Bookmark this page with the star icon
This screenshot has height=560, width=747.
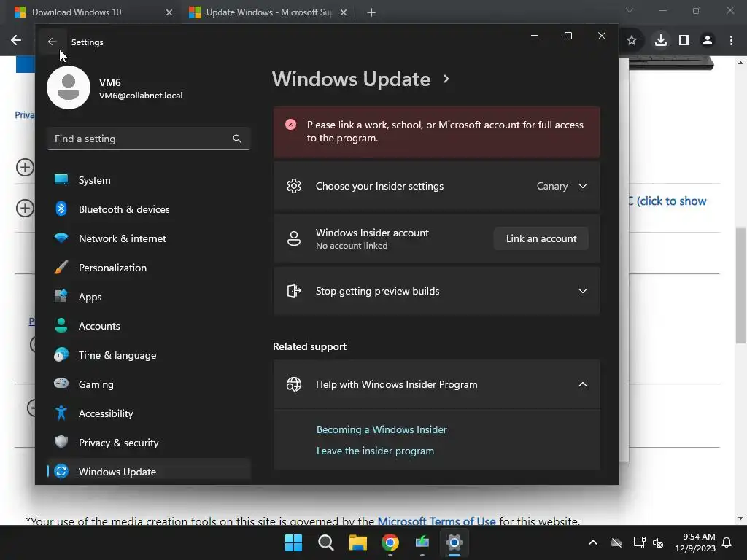632,41
